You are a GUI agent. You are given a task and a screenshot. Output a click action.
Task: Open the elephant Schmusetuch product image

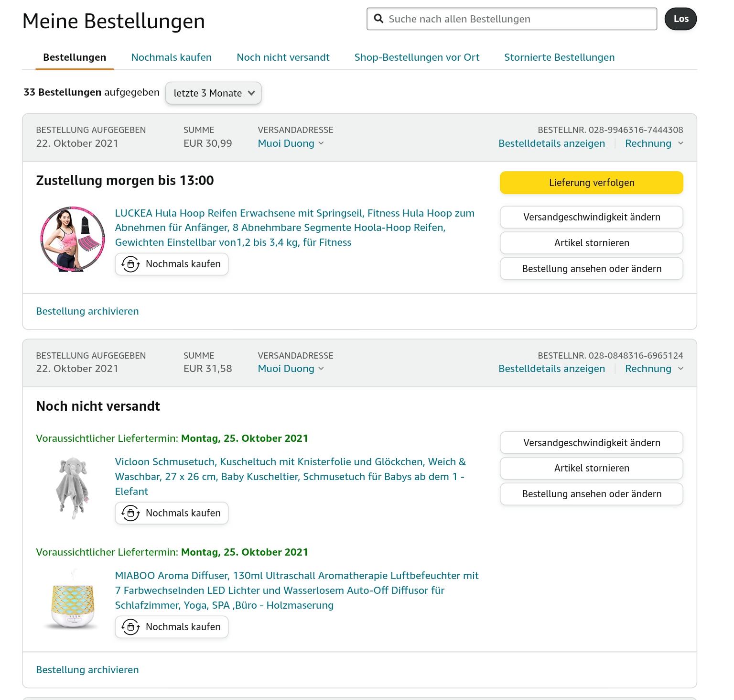tap(73, 488)
